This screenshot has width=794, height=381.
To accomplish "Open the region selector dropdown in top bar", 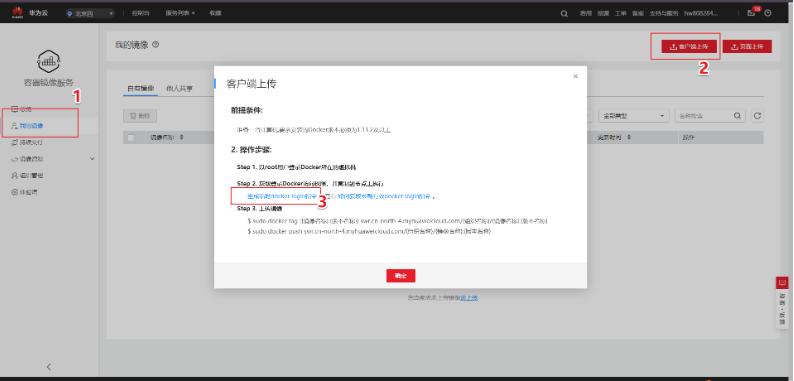I will pos(90,14).
